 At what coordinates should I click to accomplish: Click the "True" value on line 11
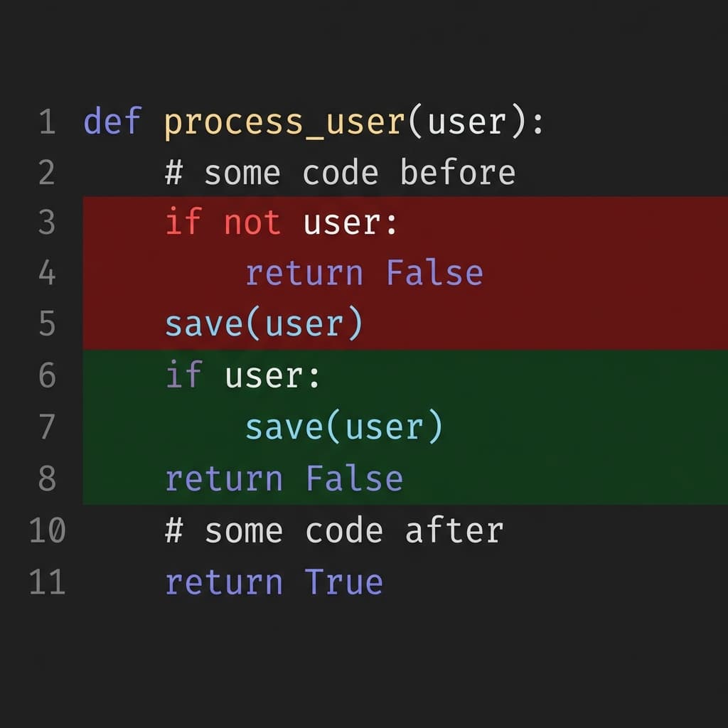[344, 582]
